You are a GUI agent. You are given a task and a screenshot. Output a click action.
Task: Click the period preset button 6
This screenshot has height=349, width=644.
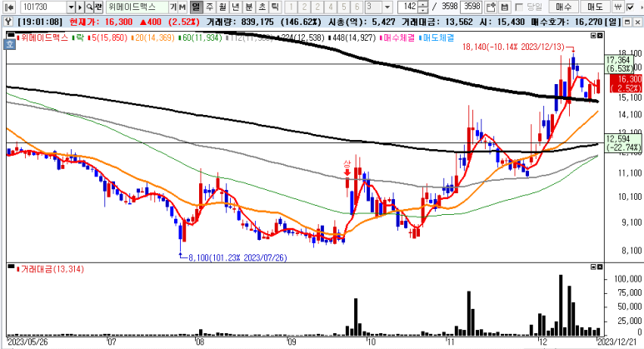tap(357, 7)
